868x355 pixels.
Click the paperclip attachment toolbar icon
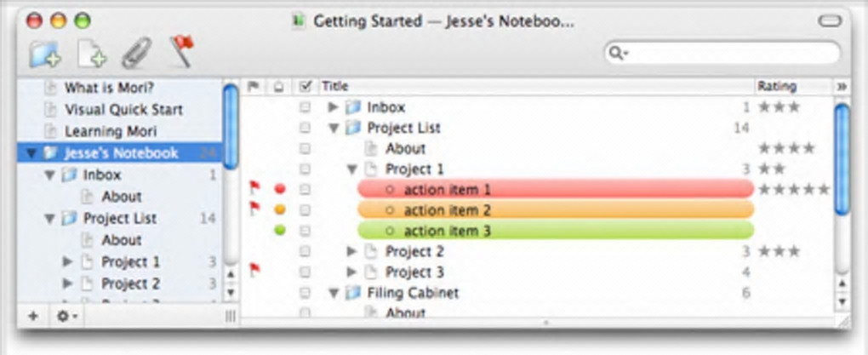[136, 54]
